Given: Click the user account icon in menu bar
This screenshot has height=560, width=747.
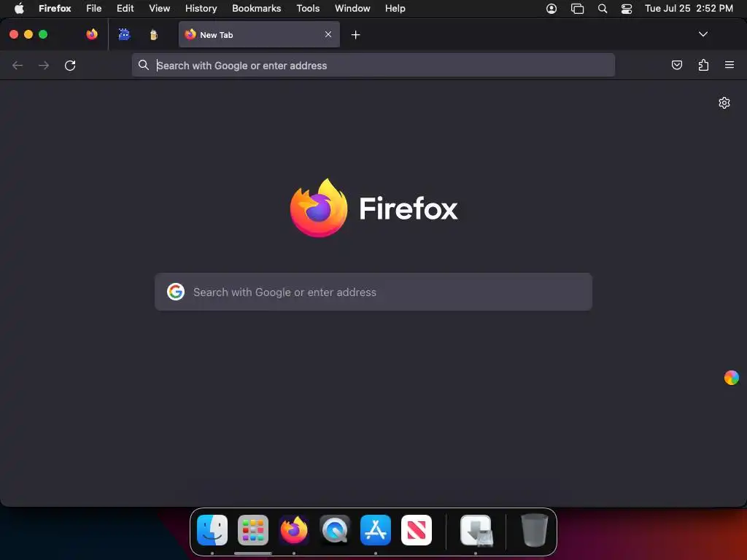Looking at the screenshot, I should [551, 9].
